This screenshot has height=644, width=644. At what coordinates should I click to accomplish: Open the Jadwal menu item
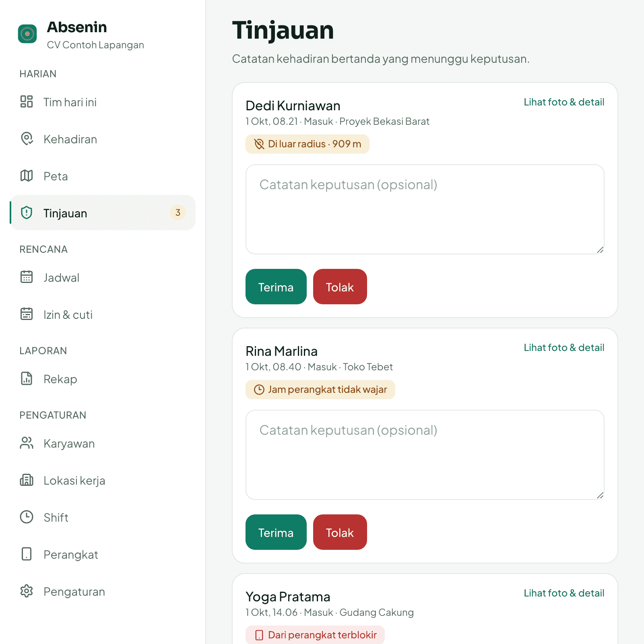pos(103,278)
